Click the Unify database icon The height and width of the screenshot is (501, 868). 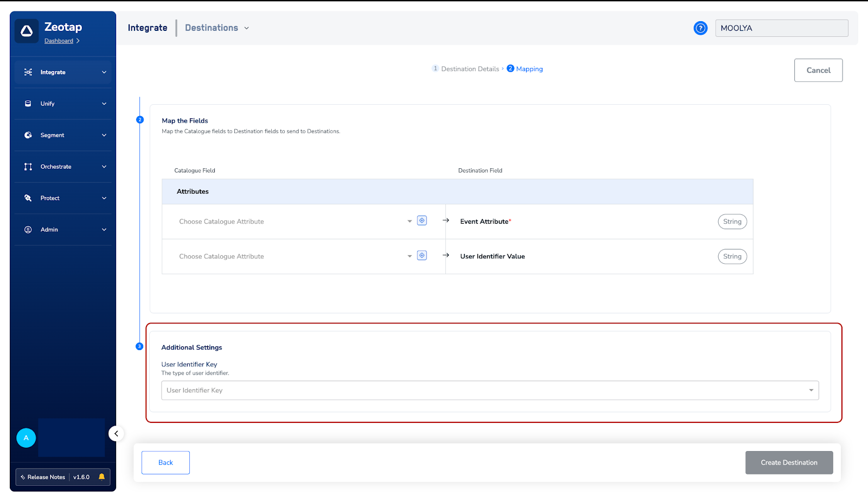[x=28, y=104]
